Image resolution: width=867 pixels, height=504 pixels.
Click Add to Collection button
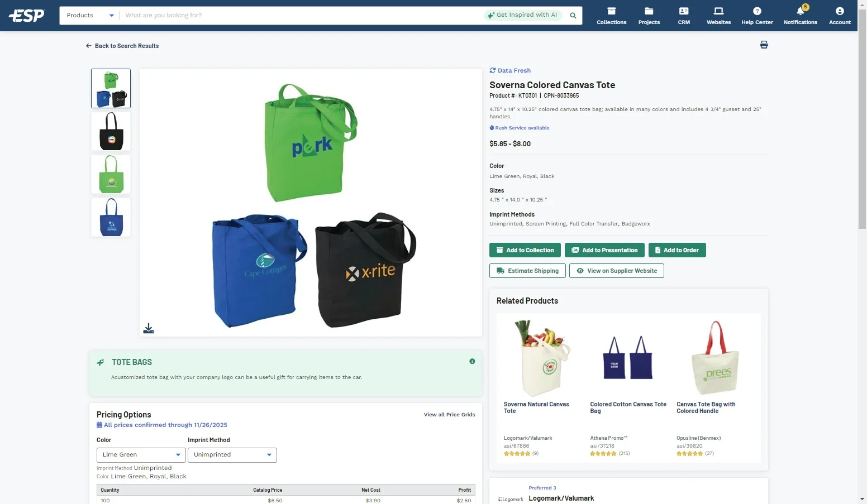coord(525,250)
